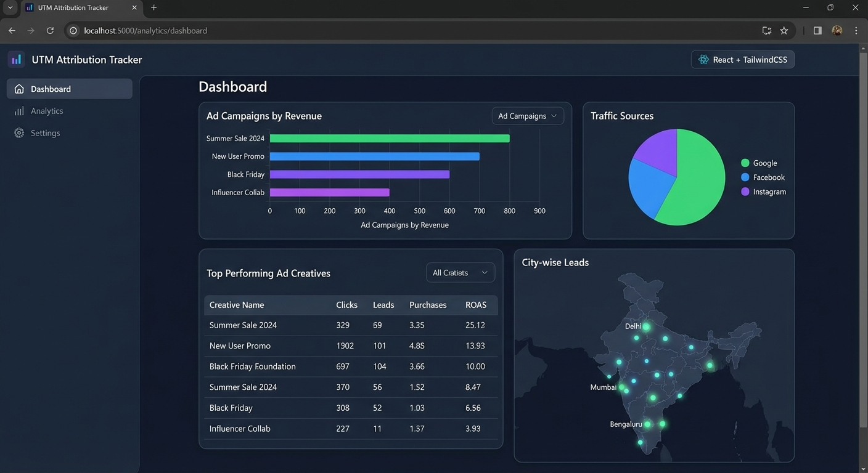Open Analytics via its bar chart icon
This screenshot has width=868, height=473.
click(x=19, y=111)
